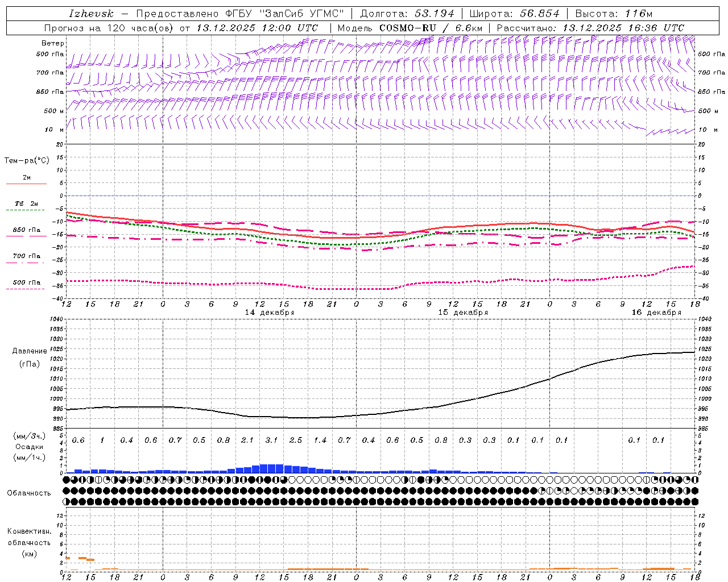728x582 pixels.
Task: Click the orange convective cloud bar near 12h
Action: pyautogui.click(x=68, y=558)
